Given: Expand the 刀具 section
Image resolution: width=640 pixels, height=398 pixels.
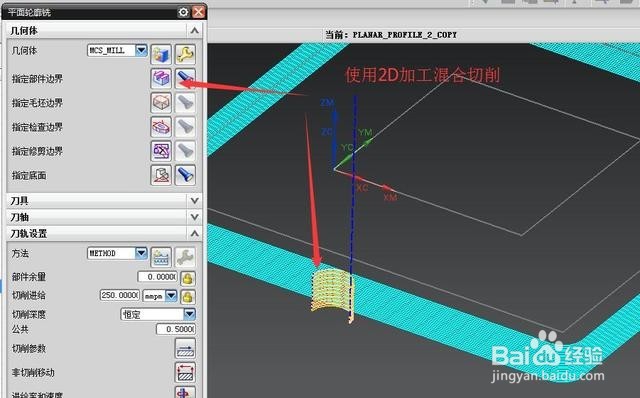Looking at the screenshot, I should (x=194, y=200).
